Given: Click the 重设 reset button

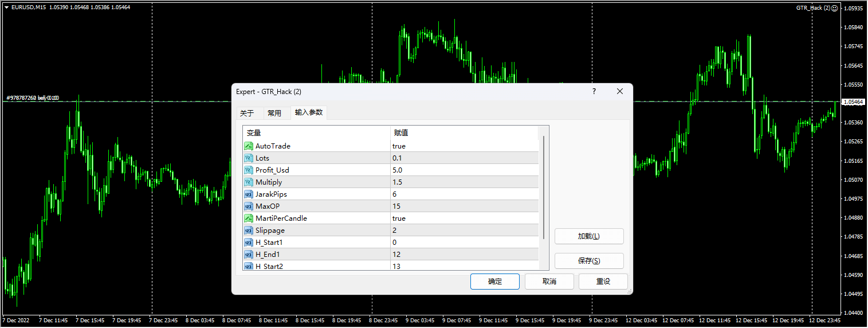Looking at the screenshot, I should (x=603, y=282).
